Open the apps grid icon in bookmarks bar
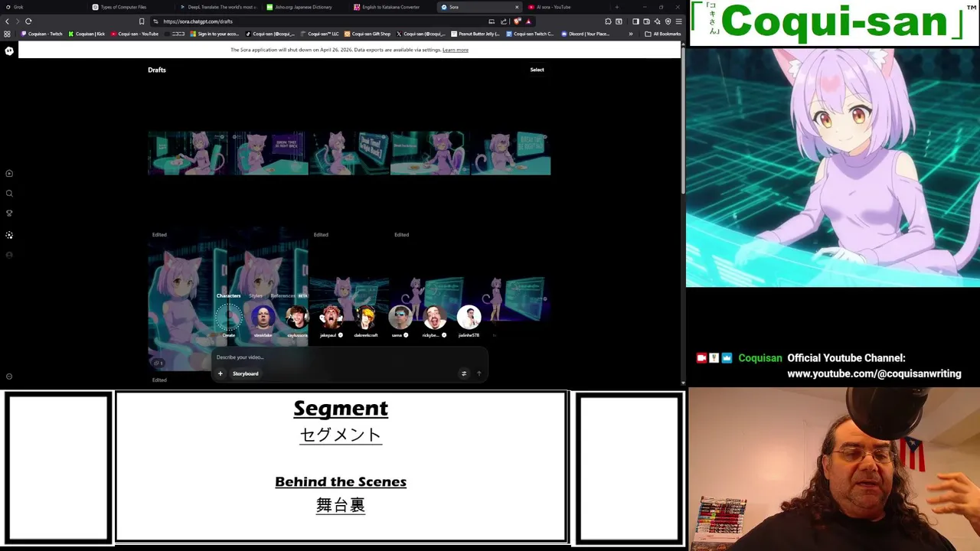Screen dimensions: 980x551 click(8, 34)
